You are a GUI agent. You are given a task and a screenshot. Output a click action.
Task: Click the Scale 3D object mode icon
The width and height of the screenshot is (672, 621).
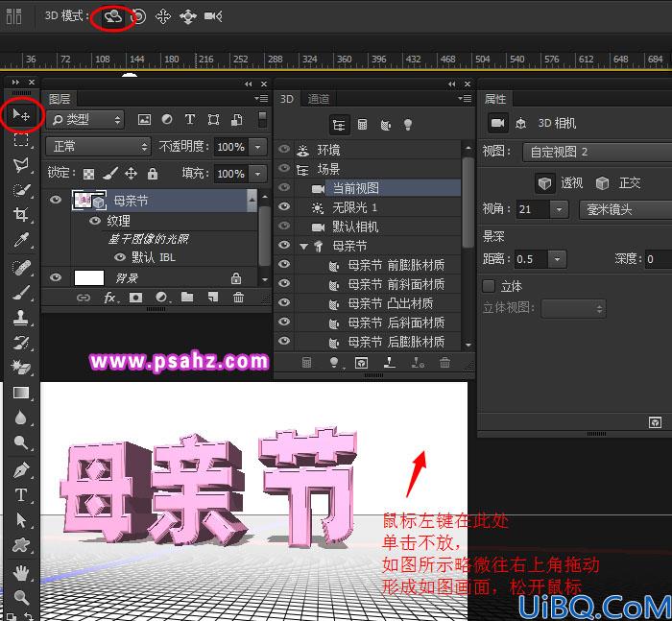(213, 16)
